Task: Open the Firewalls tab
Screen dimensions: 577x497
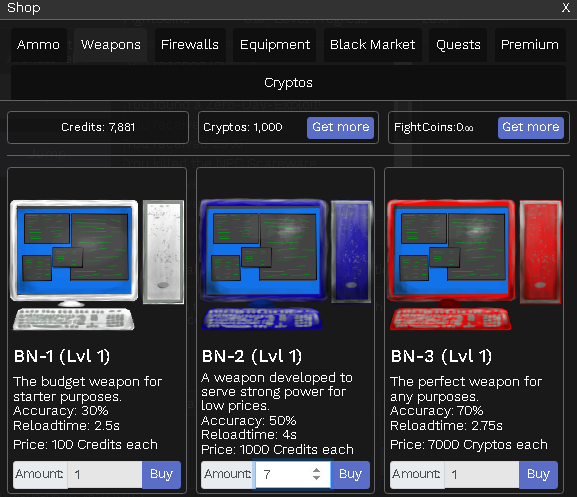Action: [190, 45]
